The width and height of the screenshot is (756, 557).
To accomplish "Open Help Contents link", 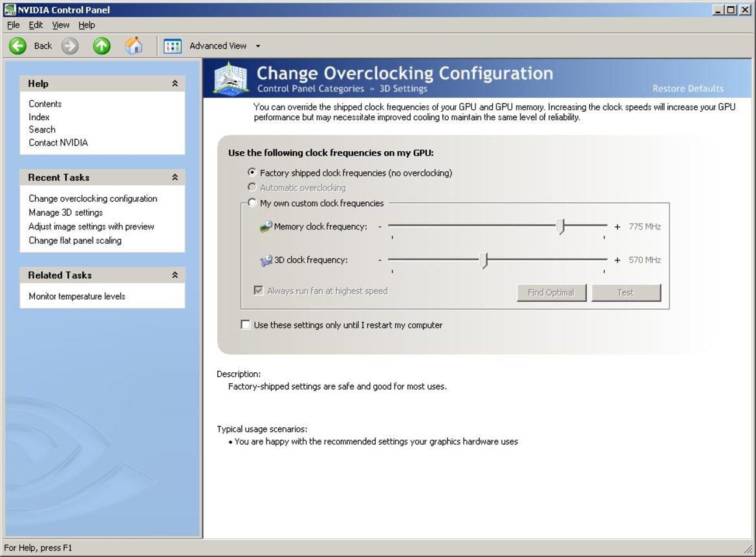I will (45, 103).
